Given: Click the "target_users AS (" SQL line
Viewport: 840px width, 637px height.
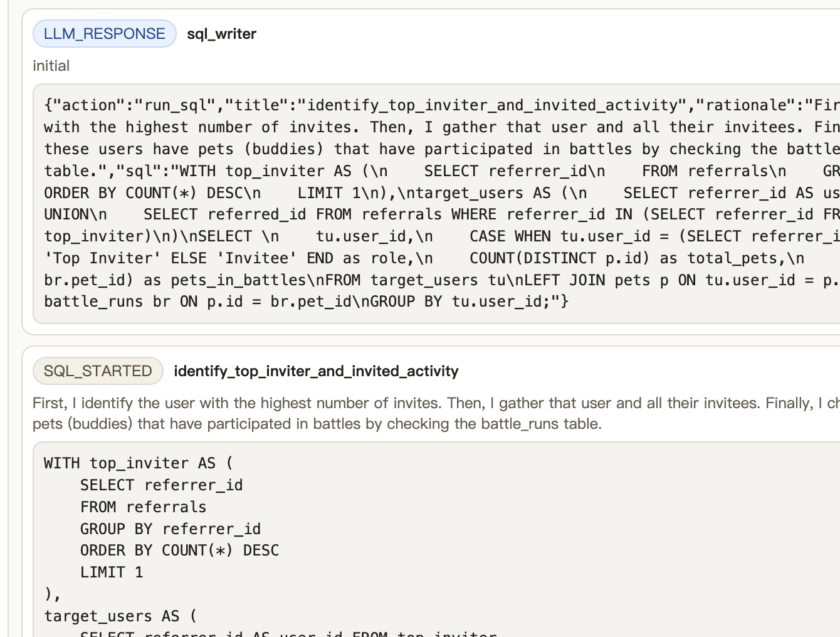Looking at the screenshot, I should point(120,616).
